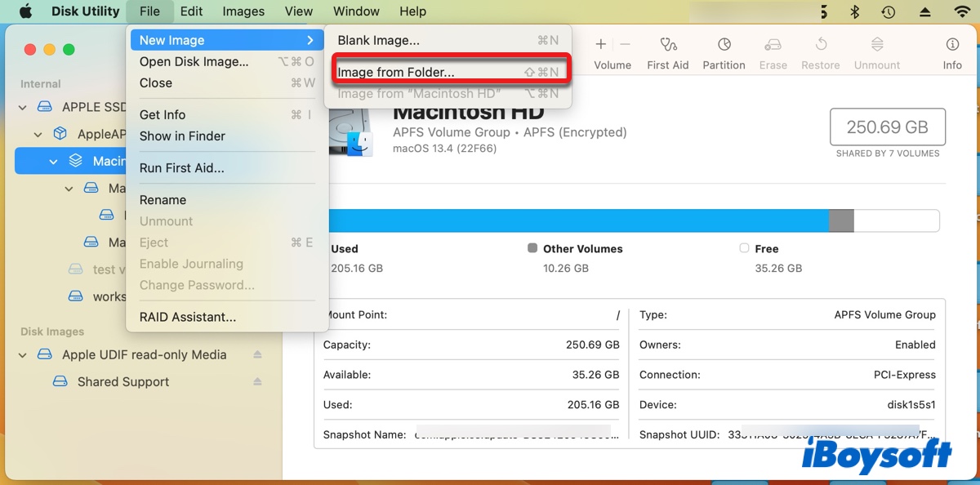Click the blue storage usage bar
The width and height of the screenshot is (980, 485).
coord(572,220)
